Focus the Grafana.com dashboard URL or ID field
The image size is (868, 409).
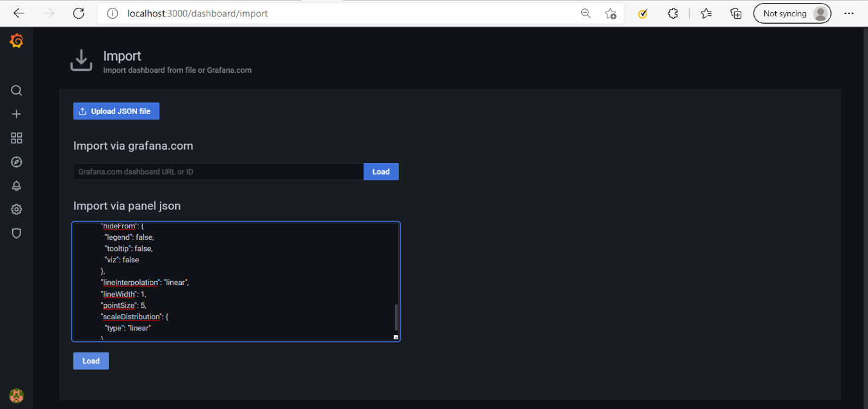click(218, 172)
